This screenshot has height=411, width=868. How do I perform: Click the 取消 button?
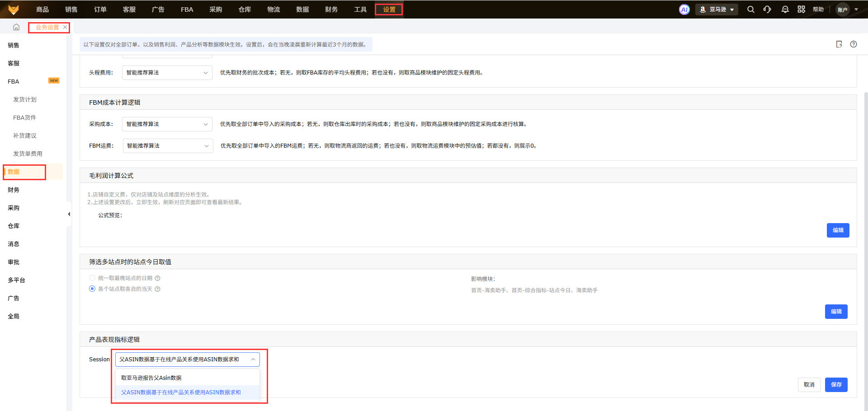coord(809,385)
